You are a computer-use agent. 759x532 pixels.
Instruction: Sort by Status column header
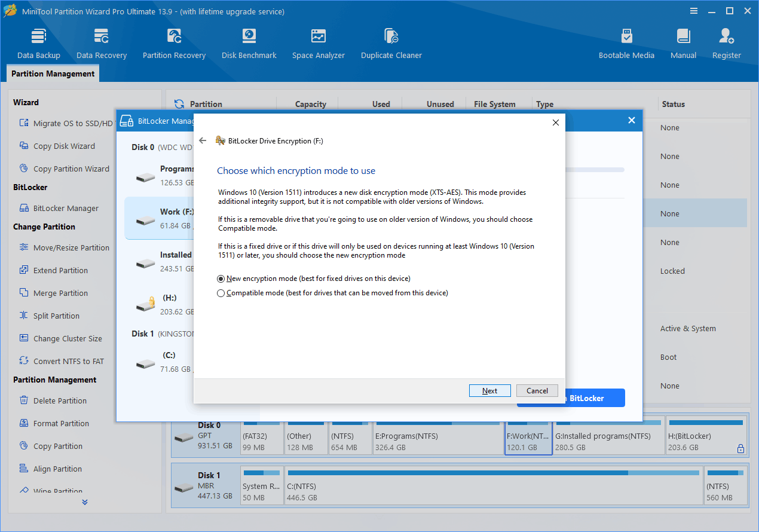(674, 104)
